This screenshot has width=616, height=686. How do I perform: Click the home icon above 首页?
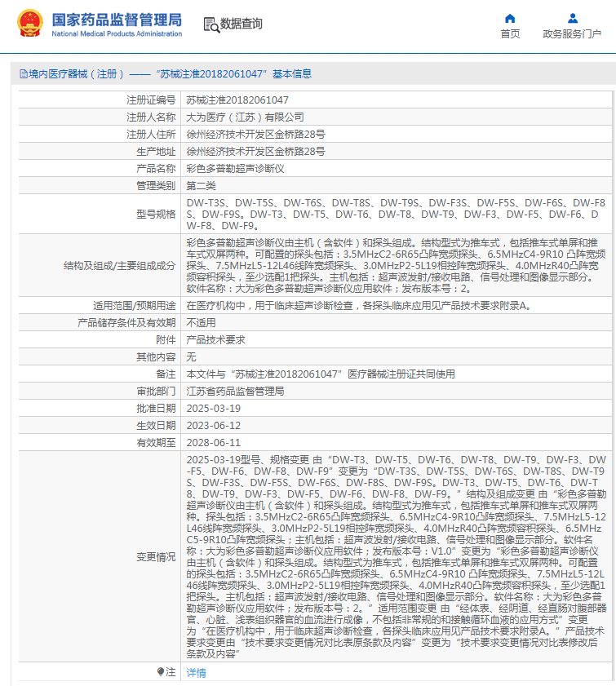pos(510,19)
